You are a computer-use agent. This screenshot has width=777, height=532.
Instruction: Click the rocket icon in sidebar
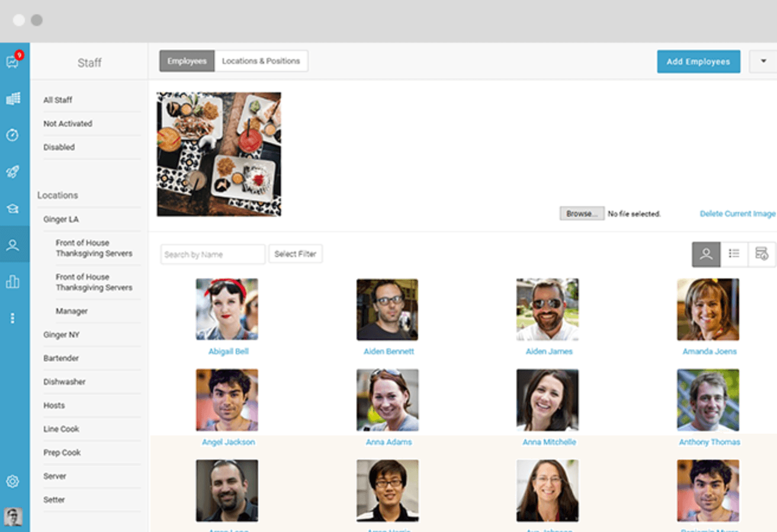tap(13, 172)
